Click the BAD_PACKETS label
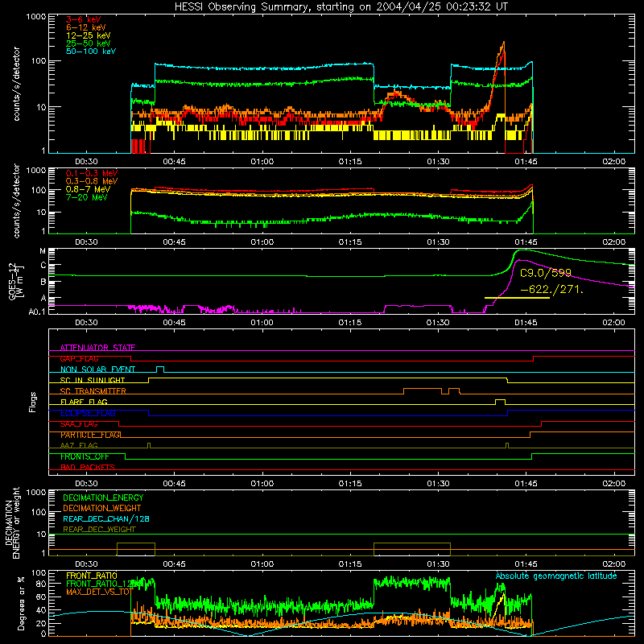This screenshot has height=644, width=644. pyautogui.click(x=88, y=467)
